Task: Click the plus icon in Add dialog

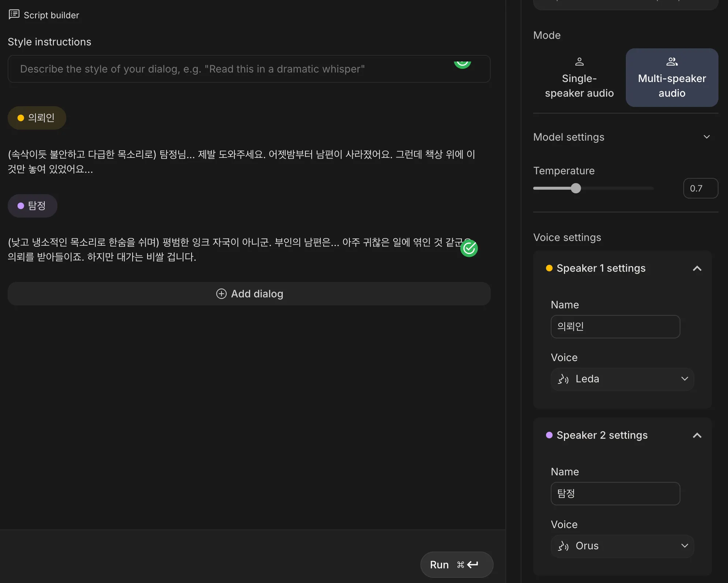Action: (221, 294)
